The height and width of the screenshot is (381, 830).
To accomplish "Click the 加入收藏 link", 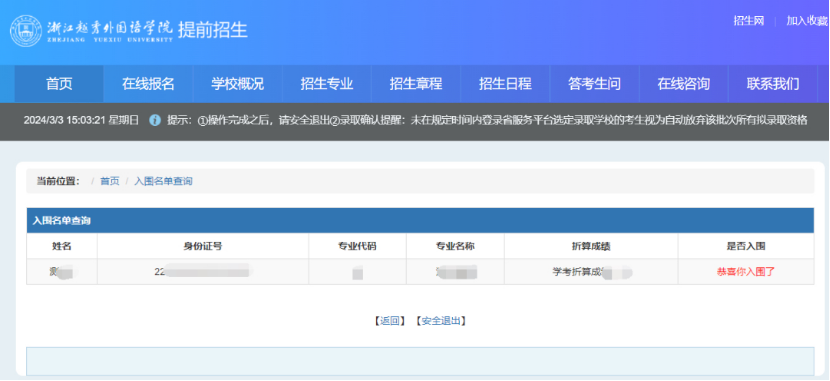I will click(x=807, y=21).
